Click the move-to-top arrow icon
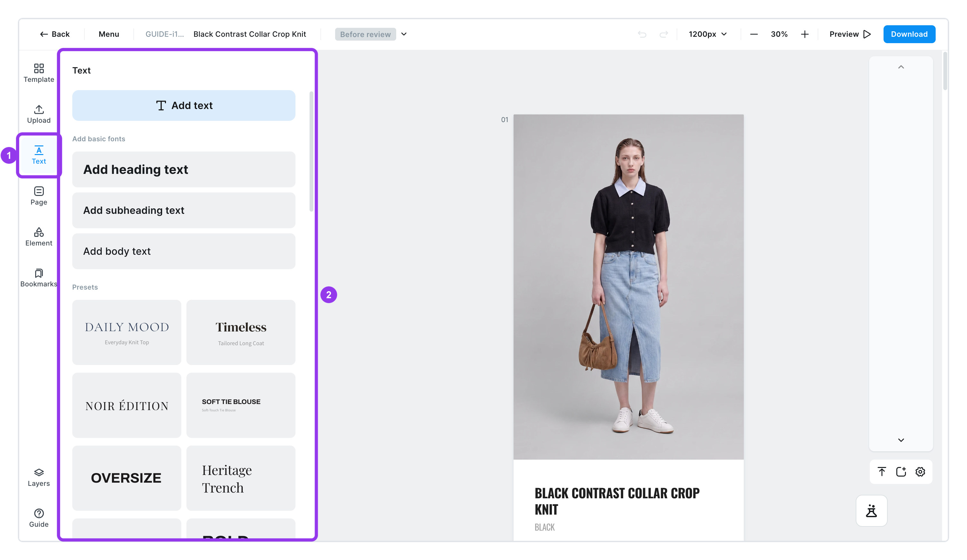 pos(882,471)
